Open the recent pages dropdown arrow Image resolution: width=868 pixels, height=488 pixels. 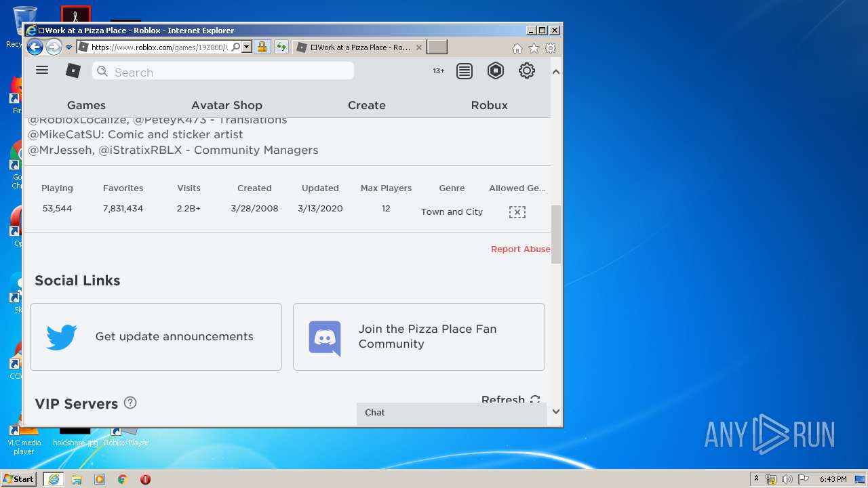pos(68,47)
